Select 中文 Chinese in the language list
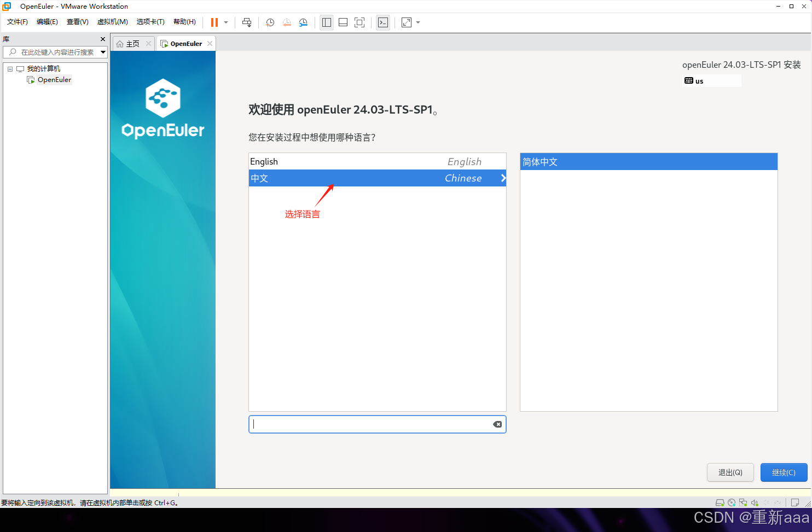 pos(377,178)
